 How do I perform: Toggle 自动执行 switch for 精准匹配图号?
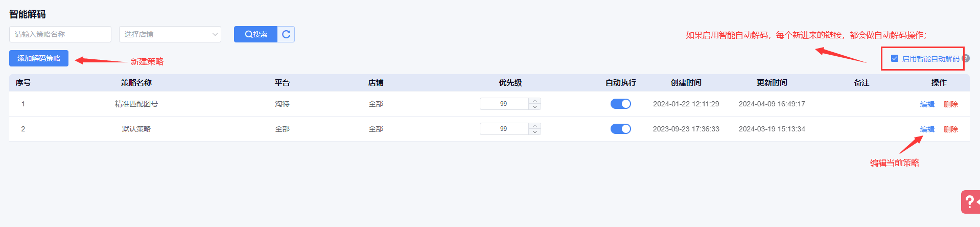click(x=620, y=104)
